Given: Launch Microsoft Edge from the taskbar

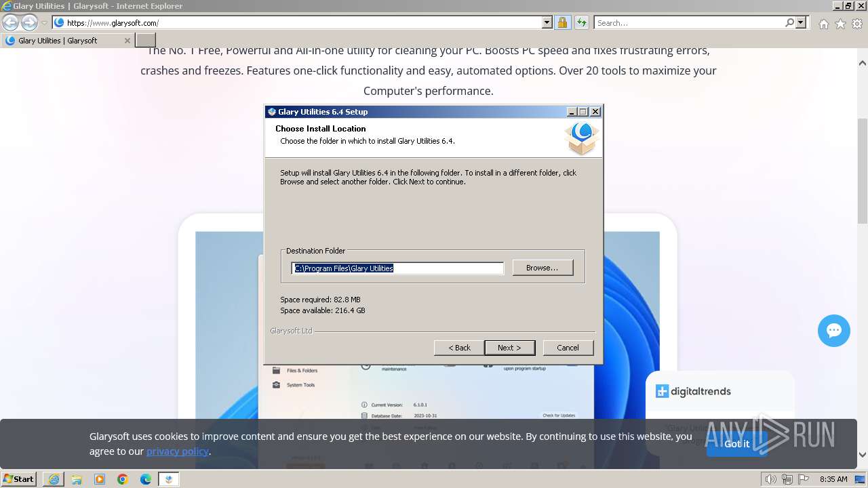Looking at the screenshot, I should click(146, 479).
